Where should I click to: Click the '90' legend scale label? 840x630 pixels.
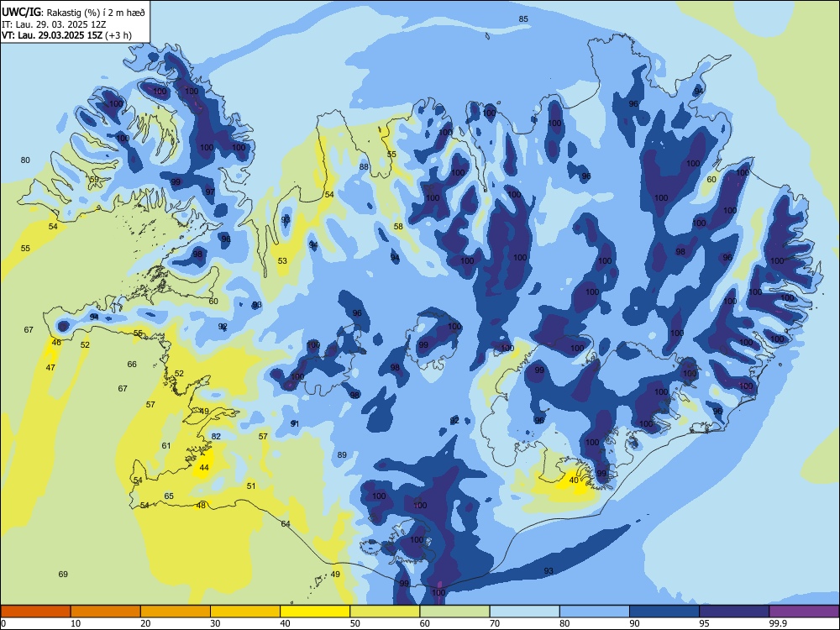click(635, 623)
